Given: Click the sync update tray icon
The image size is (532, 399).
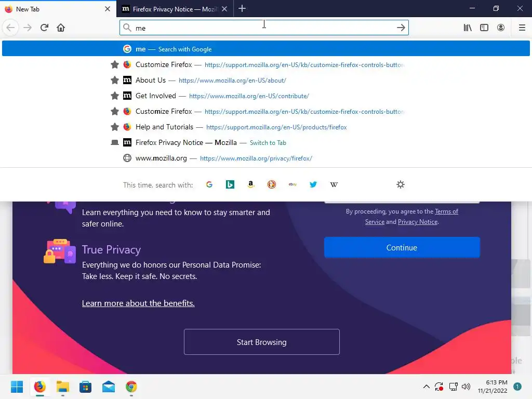Looking at the screenshot, I should pos(439,387).
